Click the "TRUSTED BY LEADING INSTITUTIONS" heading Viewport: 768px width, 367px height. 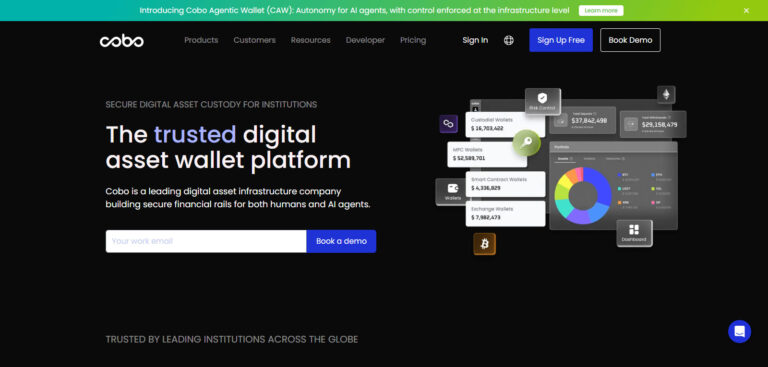point(232,339)
